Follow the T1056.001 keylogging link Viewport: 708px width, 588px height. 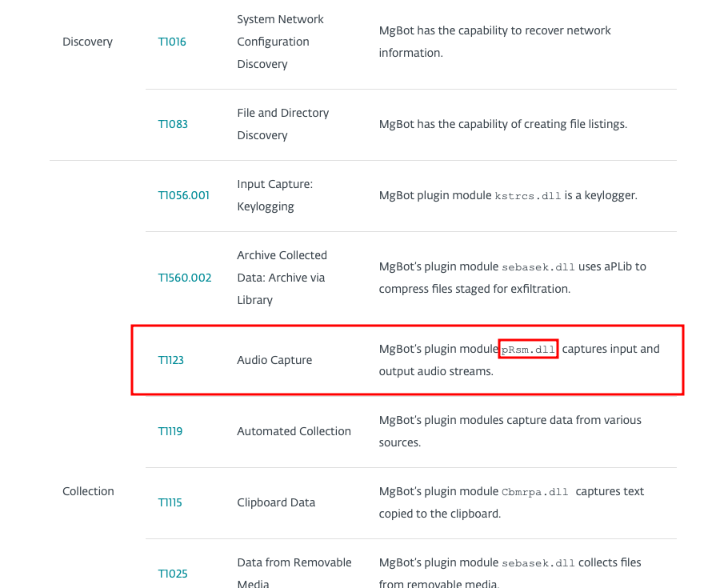pos(183,195)
